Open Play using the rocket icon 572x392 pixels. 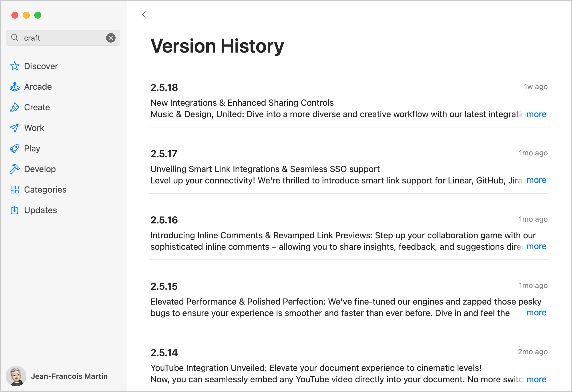tap(15, 148)
